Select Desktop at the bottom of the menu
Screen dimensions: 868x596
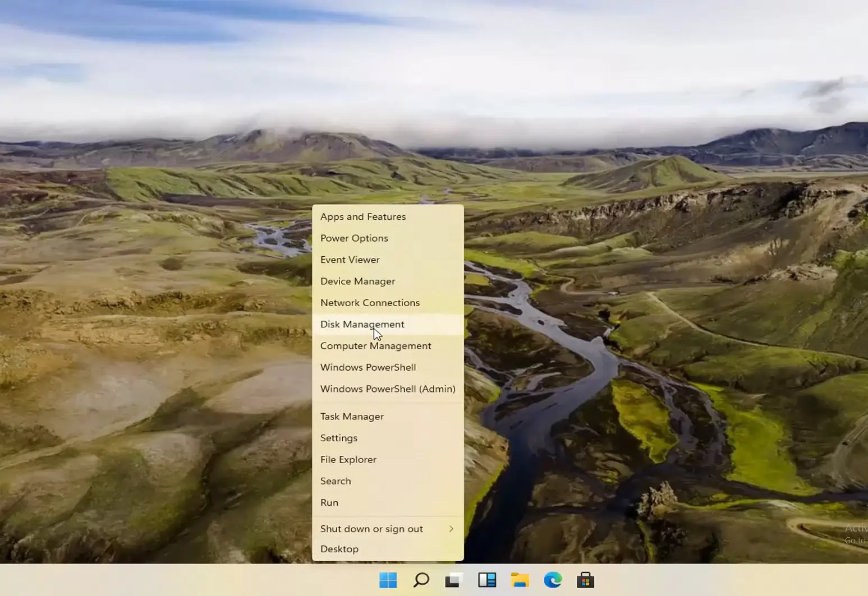click(x=339, y=549)
